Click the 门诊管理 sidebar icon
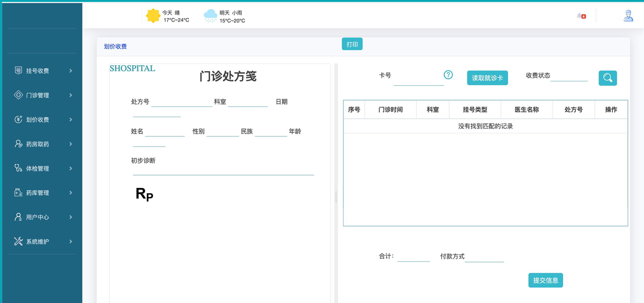The height and width of the screenshot is (303, 644). click(18, 95)
